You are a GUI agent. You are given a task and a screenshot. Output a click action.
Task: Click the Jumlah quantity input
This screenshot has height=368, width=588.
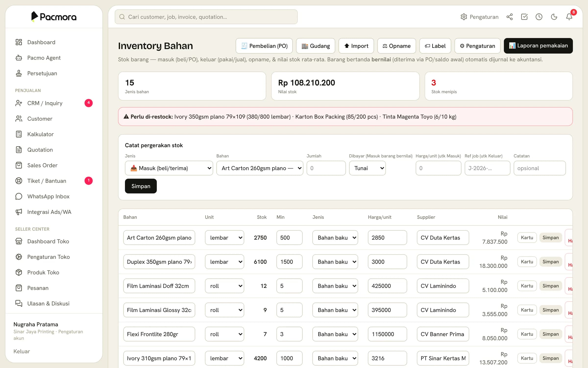(x=326, y=168)
